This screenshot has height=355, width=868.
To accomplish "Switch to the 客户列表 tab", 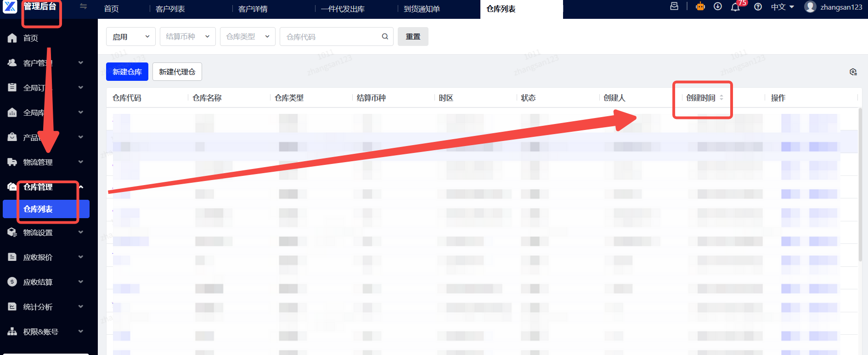I will click(170, 9).
